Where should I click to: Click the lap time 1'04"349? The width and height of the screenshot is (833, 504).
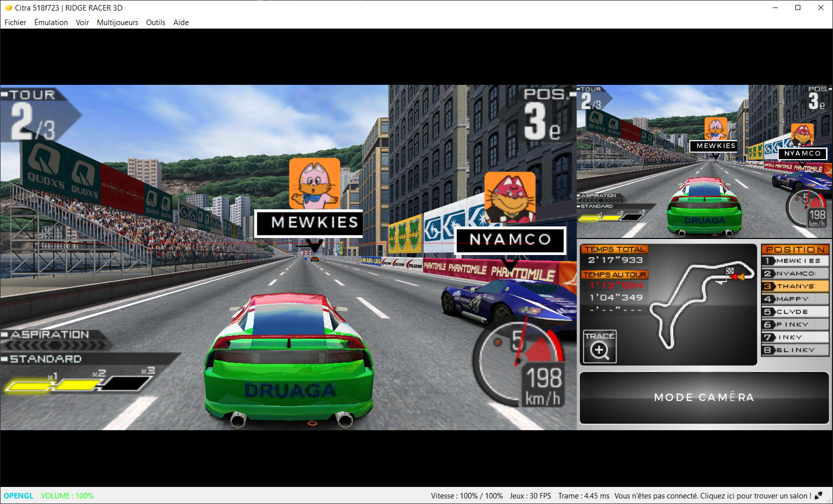[x=616, y=298]
